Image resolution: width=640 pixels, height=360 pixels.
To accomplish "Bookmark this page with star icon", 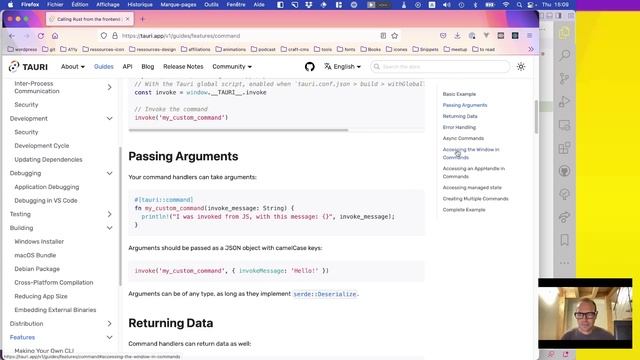I will coord(395,36).
